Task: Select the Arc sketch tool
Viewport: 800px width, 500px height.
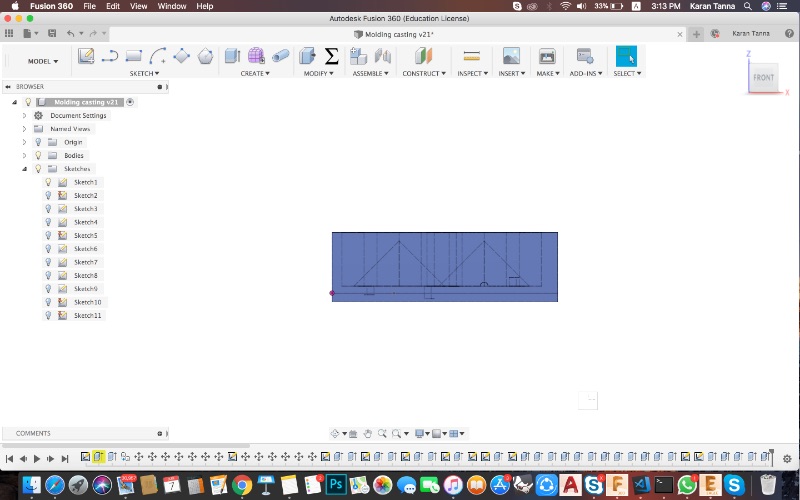Action: click(x=158, y=56)
